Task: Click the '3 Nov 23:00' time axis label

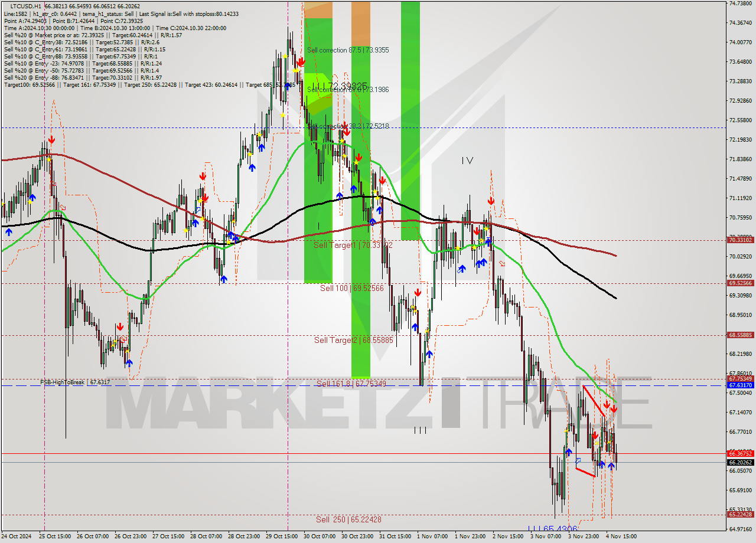Action: (x=584, y=537)
